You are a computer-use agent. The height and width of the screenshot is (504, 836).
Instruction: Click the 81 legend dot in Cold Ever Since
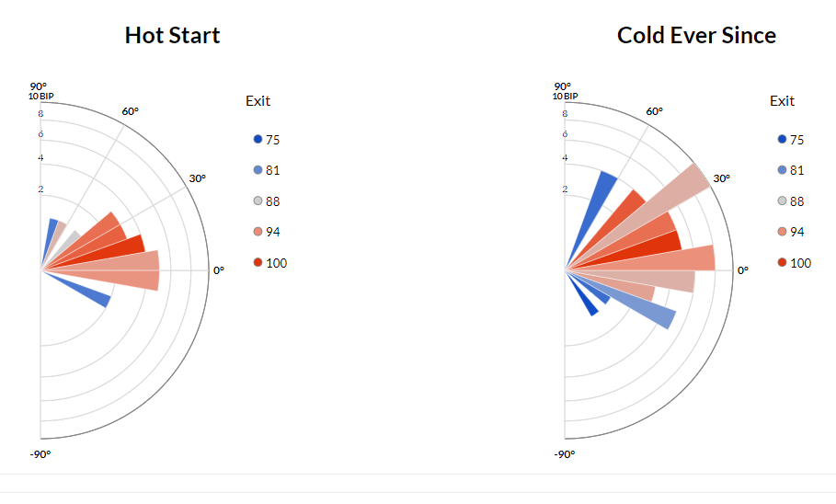[782, 170]
